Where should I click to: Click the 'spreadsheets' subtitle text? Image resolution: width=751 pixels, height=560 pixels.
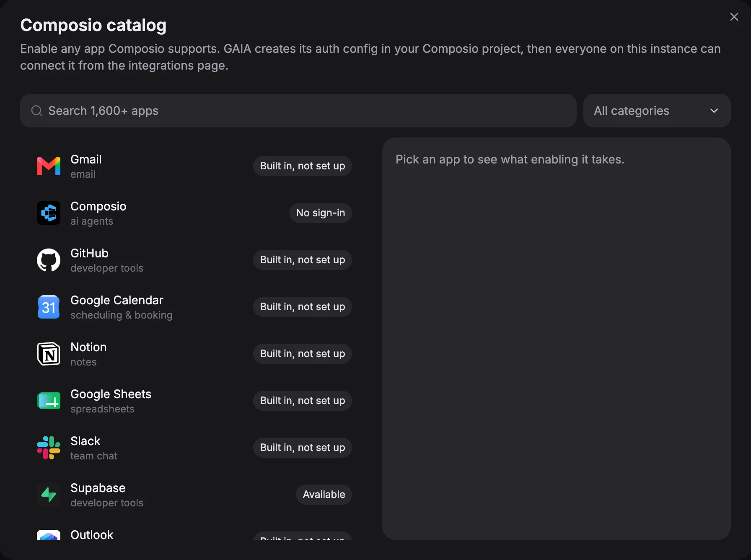tap(102, 409)
